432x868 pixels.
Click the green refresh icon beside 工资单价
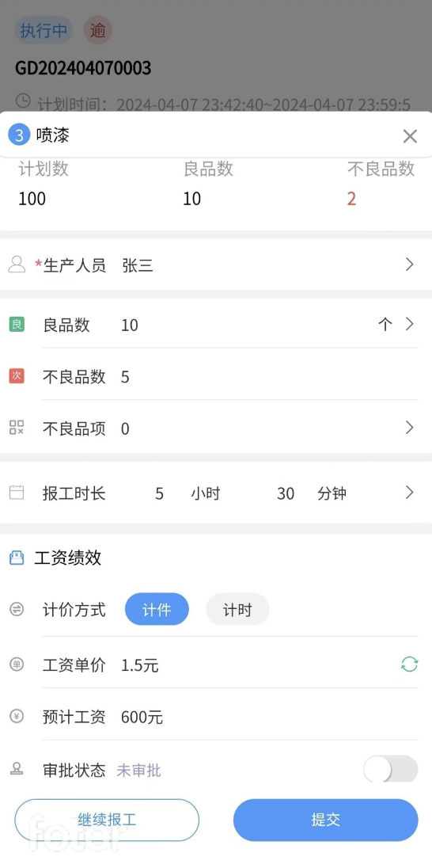(409, 664)
